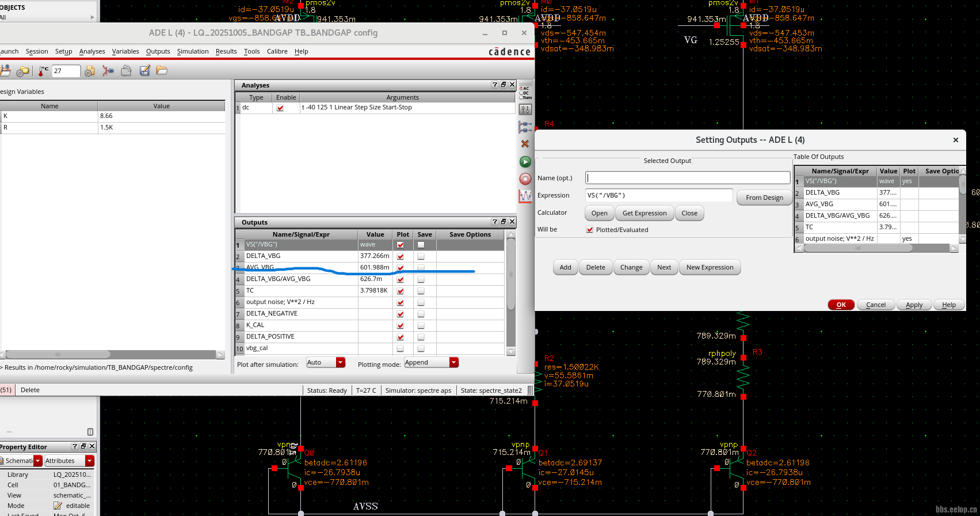Open the Simulation menu
The image size is (980, 516).
(192, 51)
